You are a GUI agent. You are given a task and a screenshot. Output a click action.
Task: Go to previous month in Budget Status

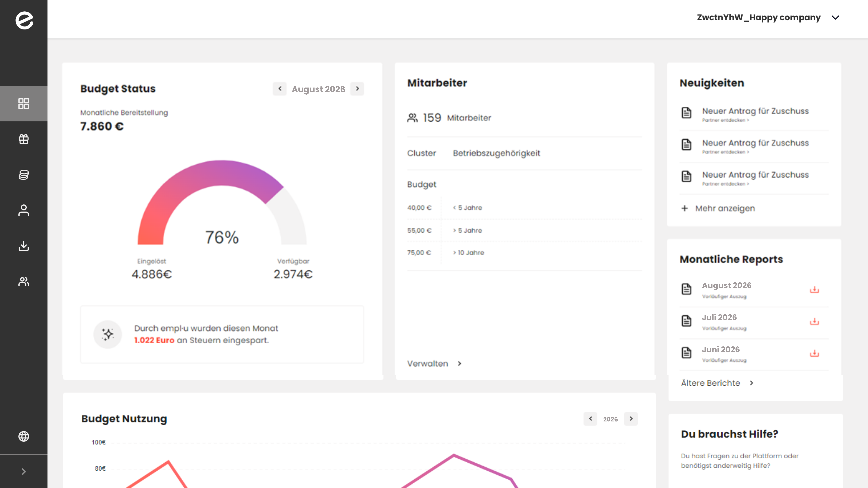click(x=280, y=89)
